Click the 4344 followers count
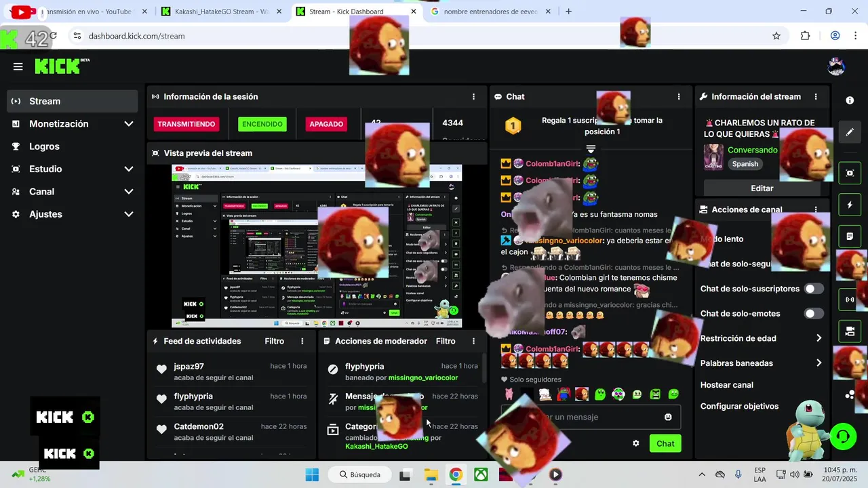Screen dimensions: 868x488 tap(453, 123)
